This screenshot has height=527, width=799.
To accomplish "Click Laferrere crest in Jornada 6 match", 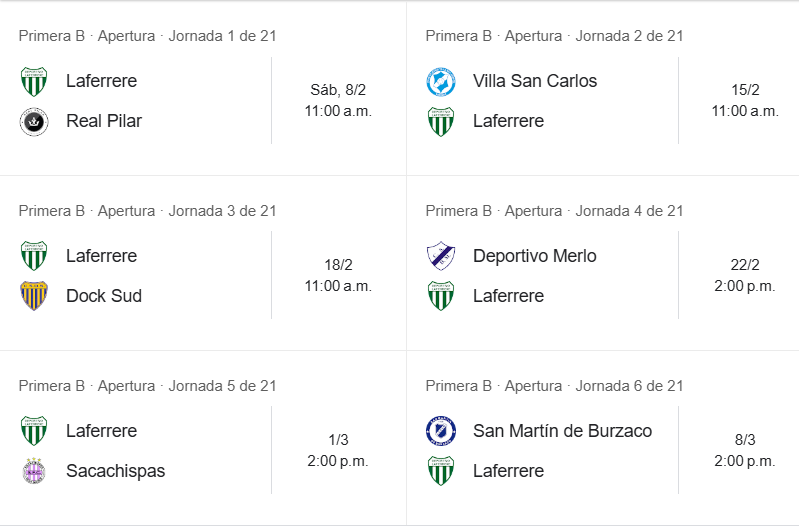I will click(x=441, y=471).
